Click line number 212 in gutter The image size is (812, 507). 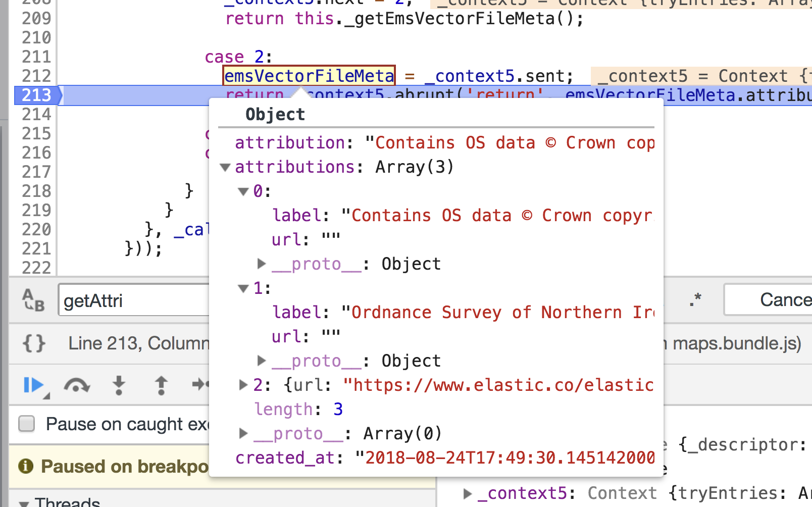(x=36, y=76)
